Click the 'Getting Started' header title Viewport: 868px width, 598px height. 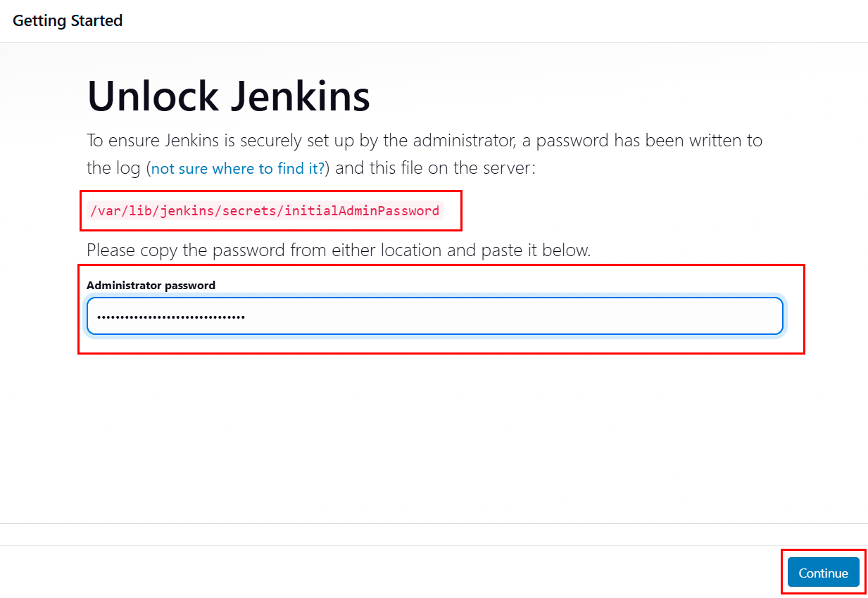pyautogui.click(x=68, y=21)
